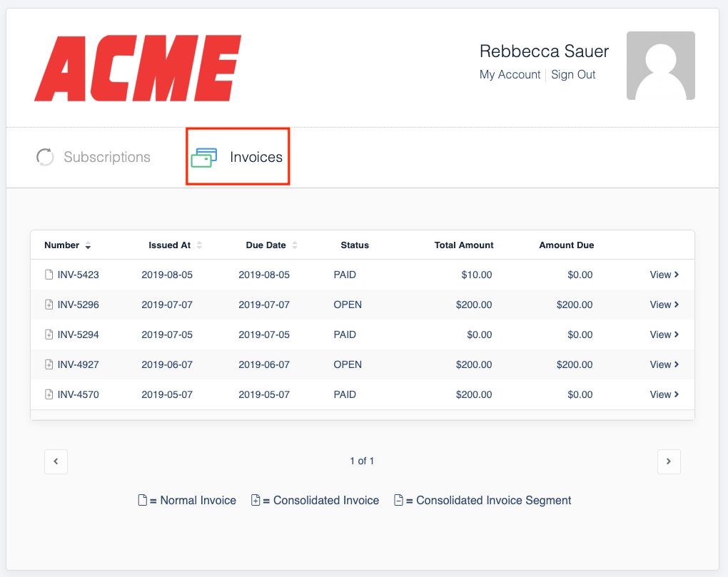Click Sign Out
Viewport: 728px width, 577px height.
[573, 74]
